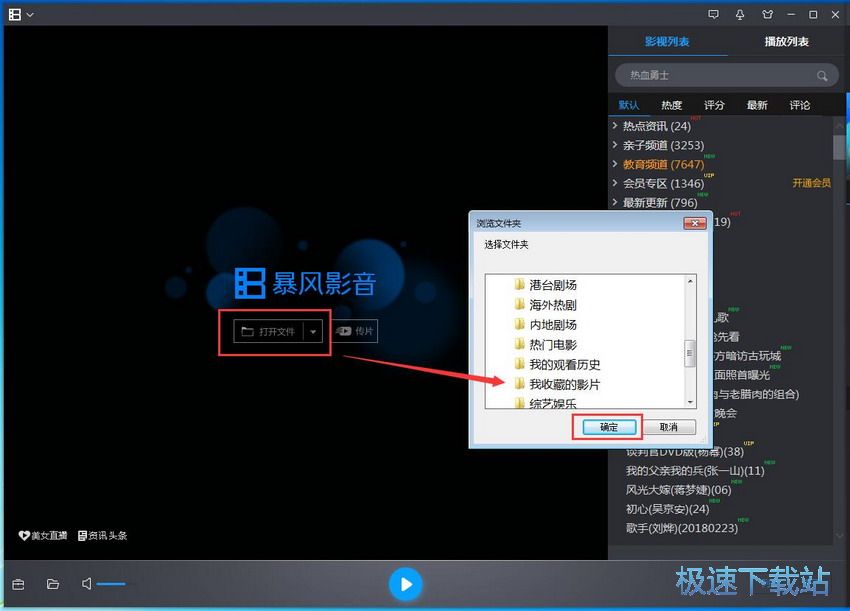Open the skin (shirt) icon in title bar

767,15
